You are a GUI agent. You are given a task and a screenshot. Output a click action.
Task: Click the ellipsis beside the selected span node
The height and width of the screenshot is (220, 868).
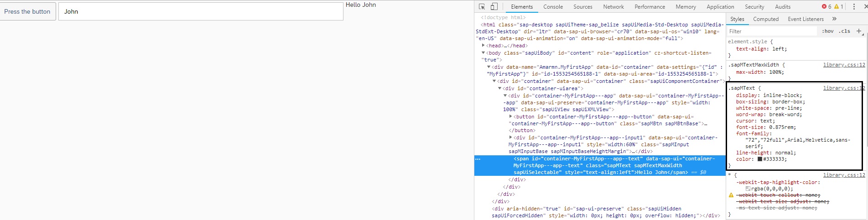point(478,159)
